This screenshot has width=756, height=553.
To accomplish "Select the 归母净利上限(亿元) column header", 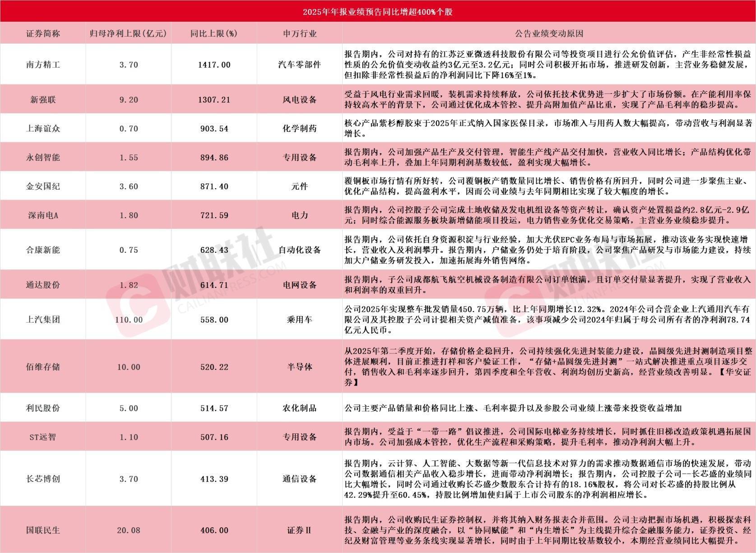I will tap(129, 34).
